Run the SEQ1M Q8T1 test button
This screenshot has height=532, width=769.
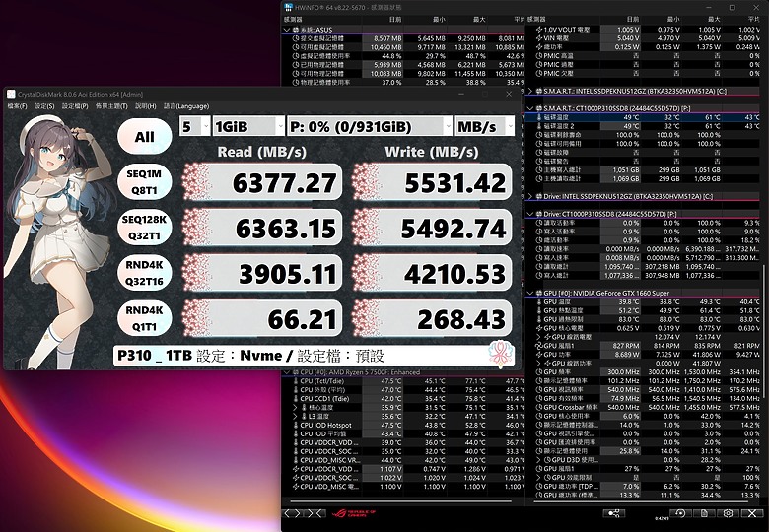pyautogui.click(x=145, y=181)
